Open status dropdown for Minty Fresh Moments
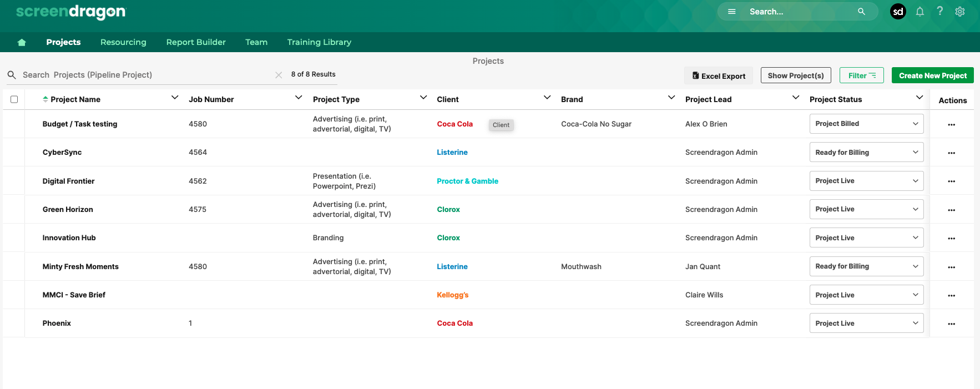Screen dimensions: 980x389 [x=866, y=266]
